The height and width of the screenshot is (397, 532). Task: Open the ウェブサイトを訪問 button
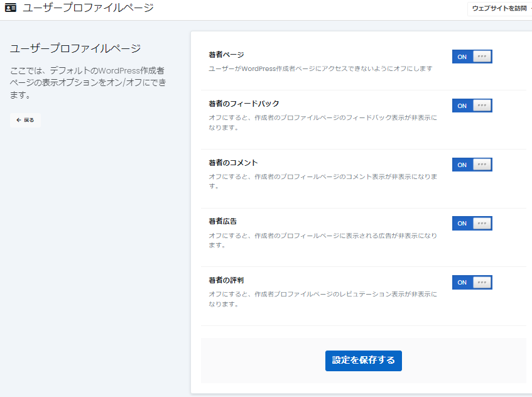click(x=499, y=9)
